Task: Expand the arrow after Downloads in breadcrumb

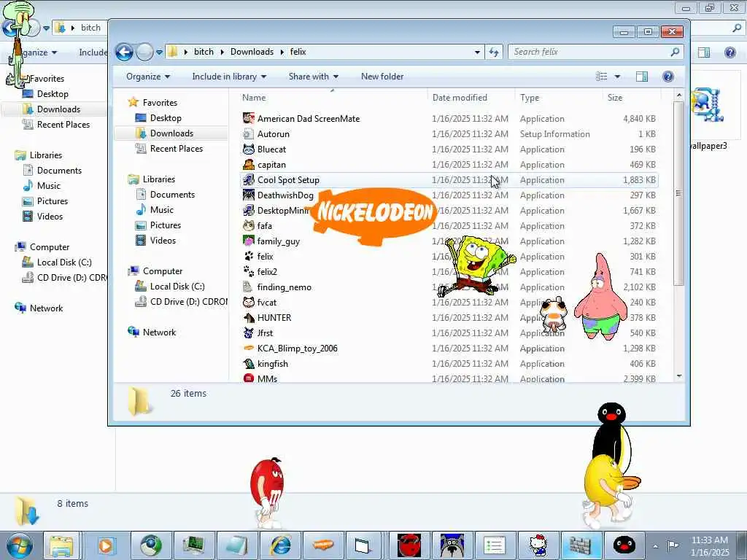Action: [282, 52]
